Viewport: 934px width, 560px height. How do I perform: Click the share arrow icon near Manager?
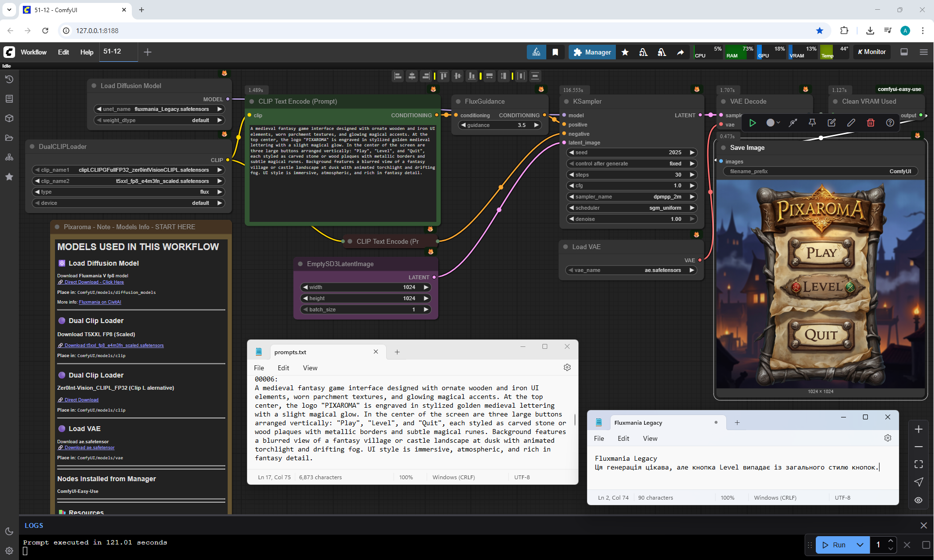[x=680, y=52]
